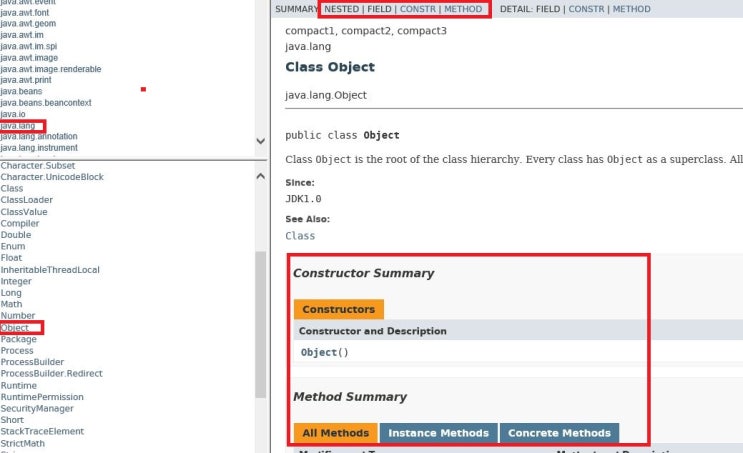Open Integer class
Viewport: 743px width, 453px height.
point(16,281)
